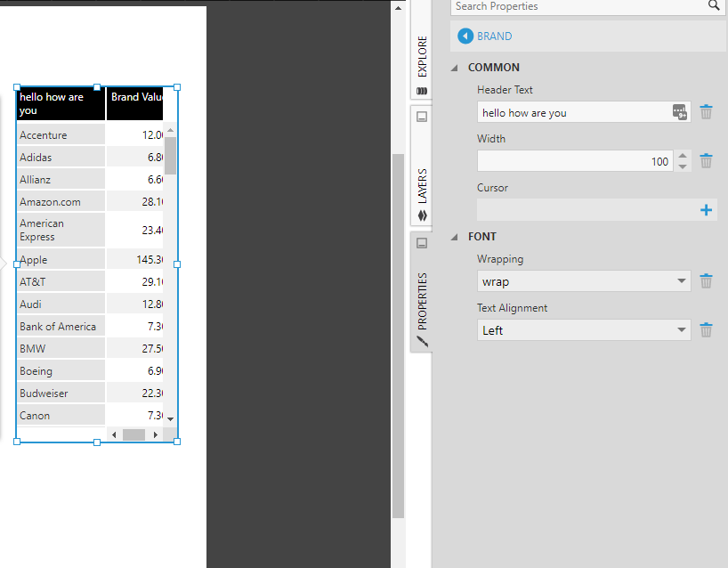Image resolution: width=728 pixels, height=568 pixels.
Task: Click the Width value field
Action: point(575,161)
